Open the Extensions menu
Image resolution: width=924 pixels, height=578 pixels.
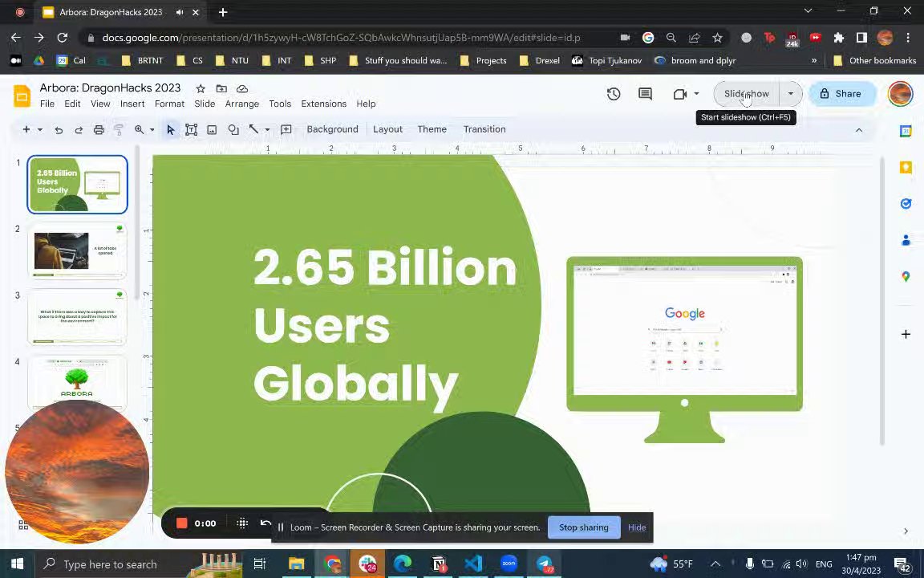coord(323,104)
